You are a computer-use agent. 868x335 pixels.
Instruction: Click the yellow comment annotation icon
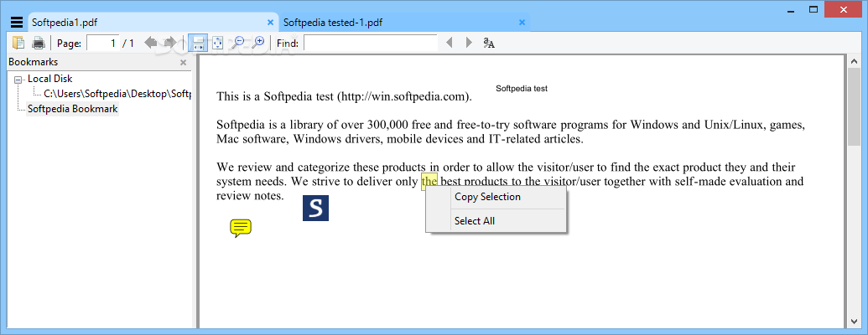tap(241, 228)
